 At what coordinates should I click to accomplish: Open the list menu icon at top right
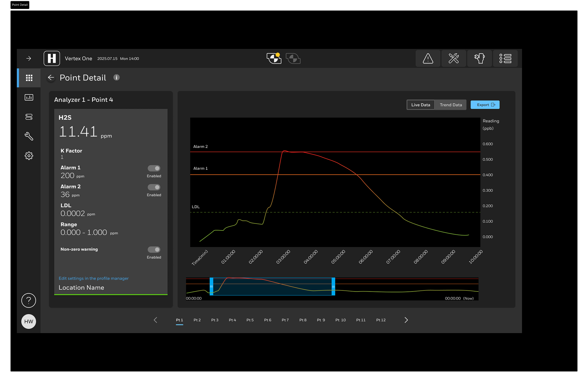[x=505, y=58]
